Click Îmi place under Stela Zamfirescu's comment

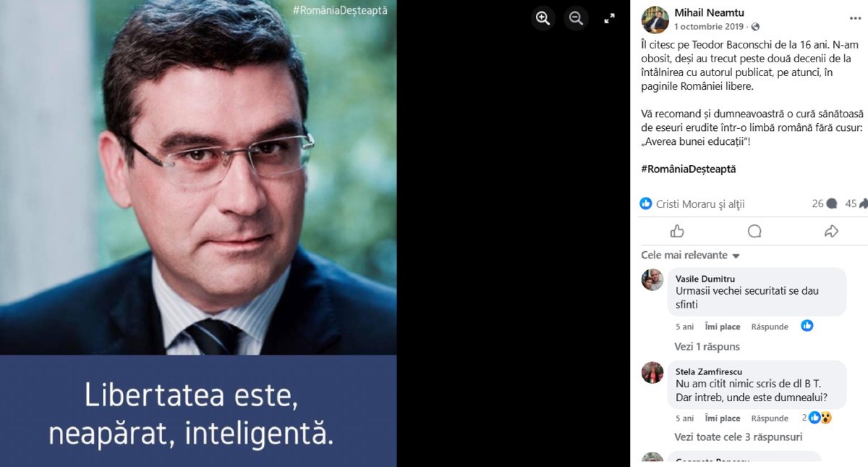[723, 418]
